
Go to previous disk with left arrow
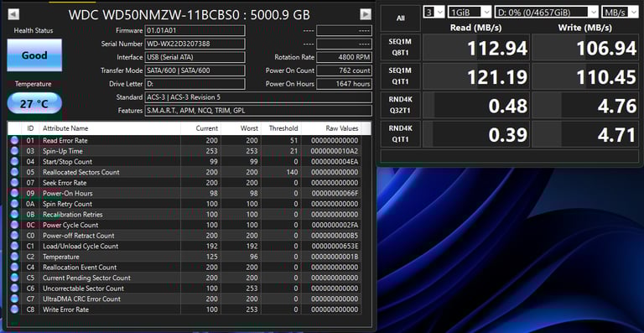click(x=13, y=14)
